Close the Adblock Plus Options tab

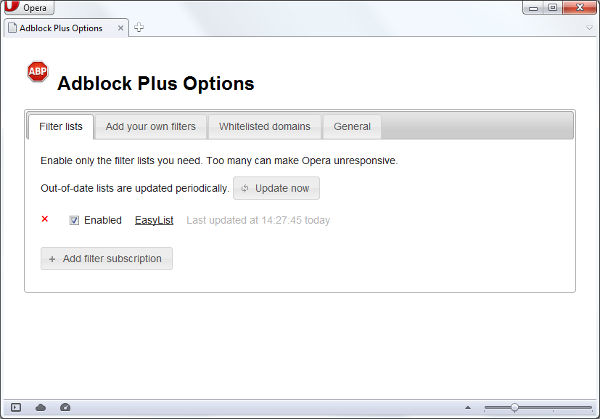pyautogui.click(x=121, y=28)
